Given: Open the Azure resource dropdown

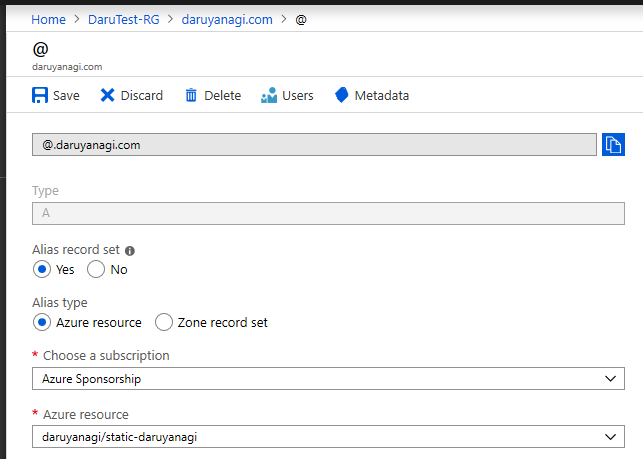Looking at the screenshot, I should tap(328, 437).
